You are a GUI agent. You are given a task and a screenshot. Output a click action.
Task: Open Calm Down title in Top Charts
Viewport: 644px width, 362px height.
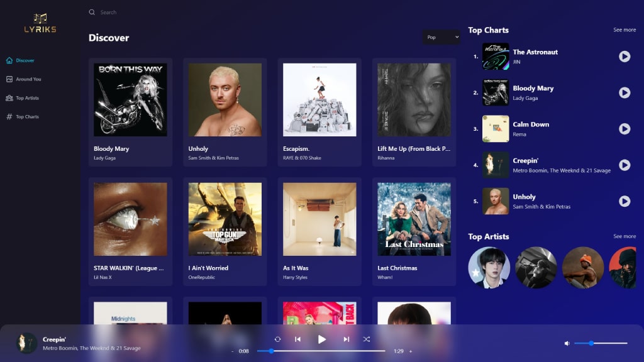pyautogui.click(x=531, y=124)
